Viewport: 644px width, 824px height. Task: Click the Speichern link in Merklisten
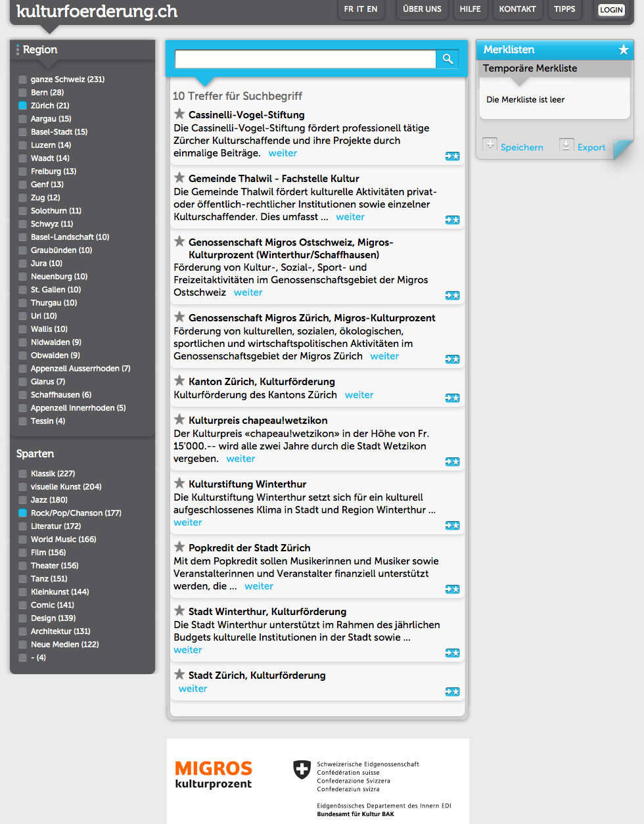pyautogui.click(x=522, y=147)
